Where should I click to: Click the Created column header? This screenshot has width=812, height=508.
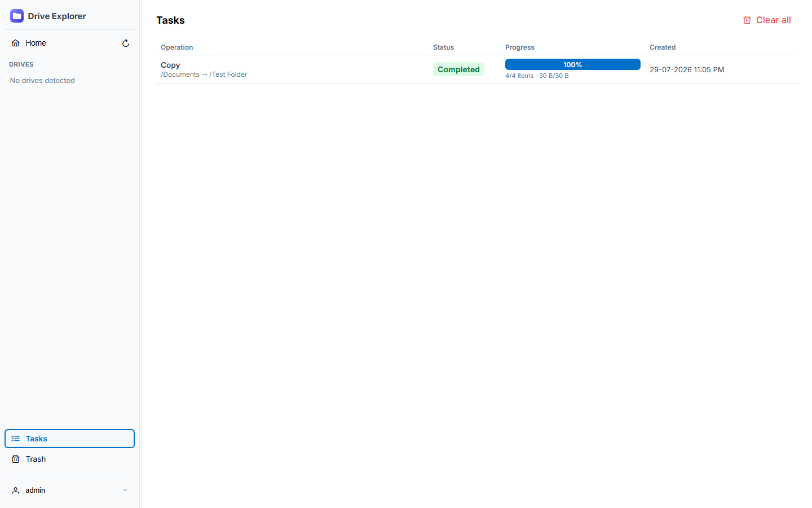tap(663, 47)
